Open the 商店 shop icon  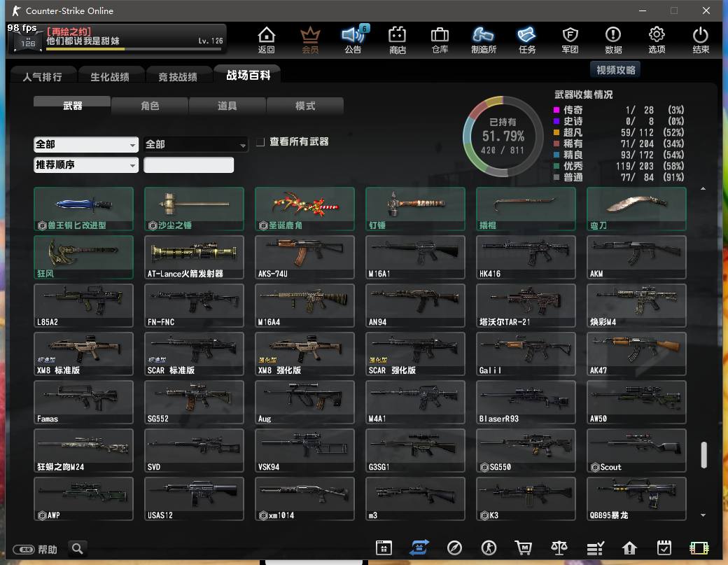click(x=398, y=40)
